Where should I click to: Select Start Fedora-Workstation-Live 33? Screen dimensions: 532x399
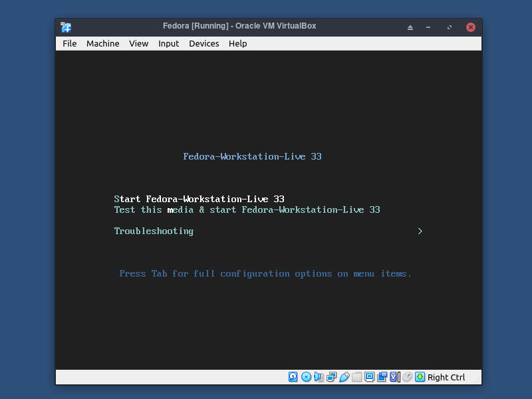point(199,199)
